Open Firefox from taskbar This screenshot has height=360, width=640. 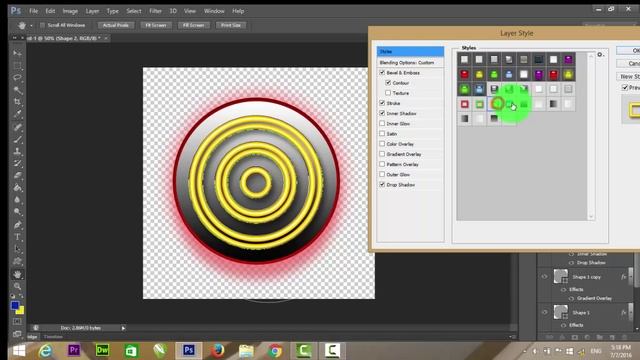[218, 350]
